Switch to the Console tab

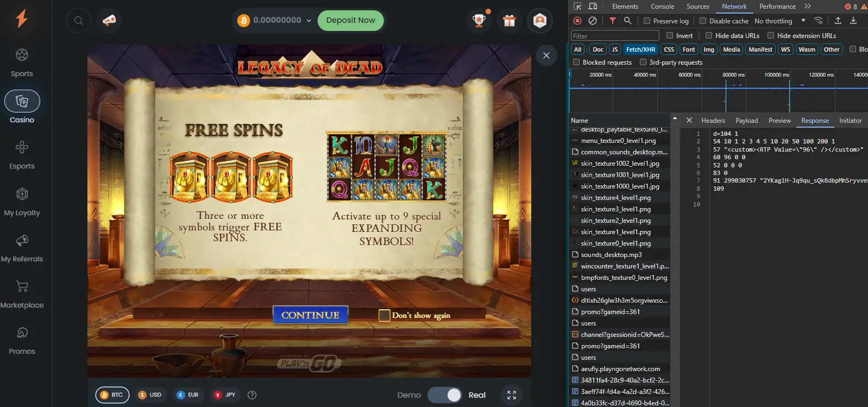tap(663, 6)
